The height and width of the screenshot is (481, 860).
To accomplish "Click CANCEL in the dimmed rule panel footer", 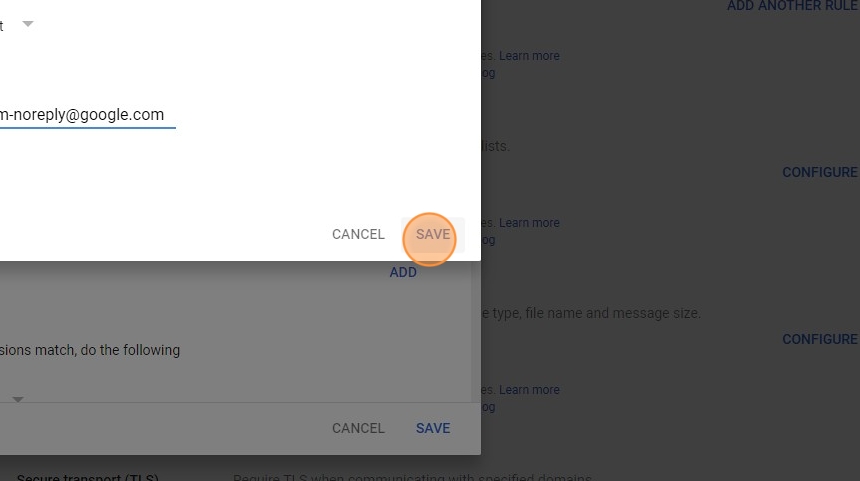I will click(358, 428).
